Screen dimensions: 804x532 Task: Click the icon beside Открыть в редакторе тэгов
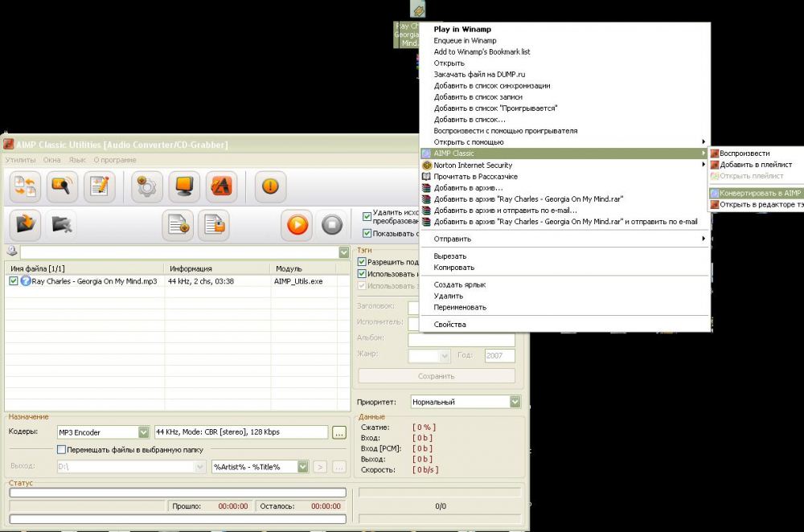click(x=714, y=204)
